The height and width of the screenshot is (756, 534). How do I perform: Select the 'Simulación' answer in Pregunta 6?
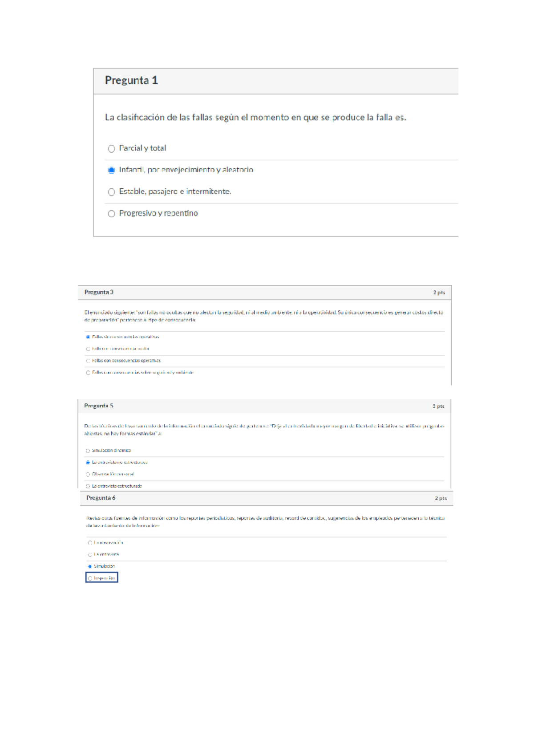(x=90, y=566)
